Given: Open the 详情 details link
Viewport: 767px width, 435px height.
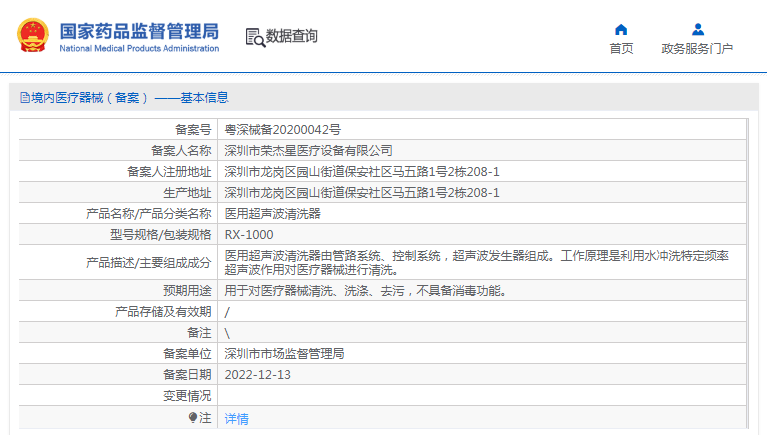Looking at the screenshot, I should (x=236, y=419).
